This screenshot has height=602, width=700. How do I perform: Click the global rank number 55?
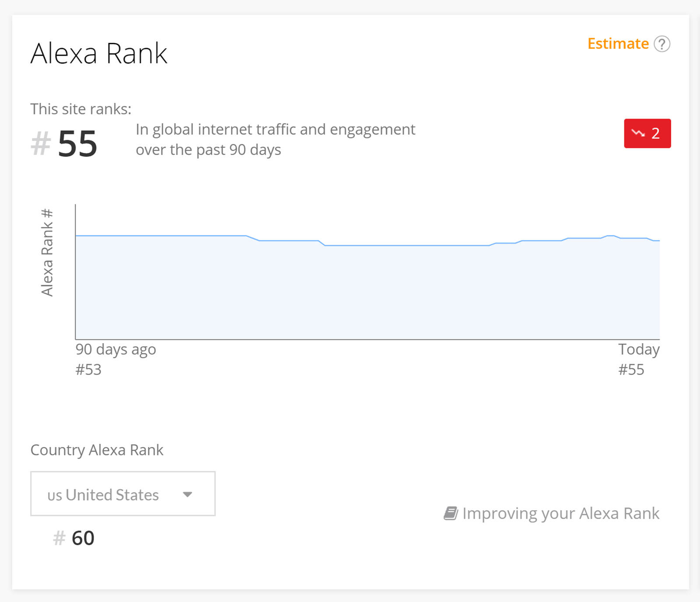(77, 144)
